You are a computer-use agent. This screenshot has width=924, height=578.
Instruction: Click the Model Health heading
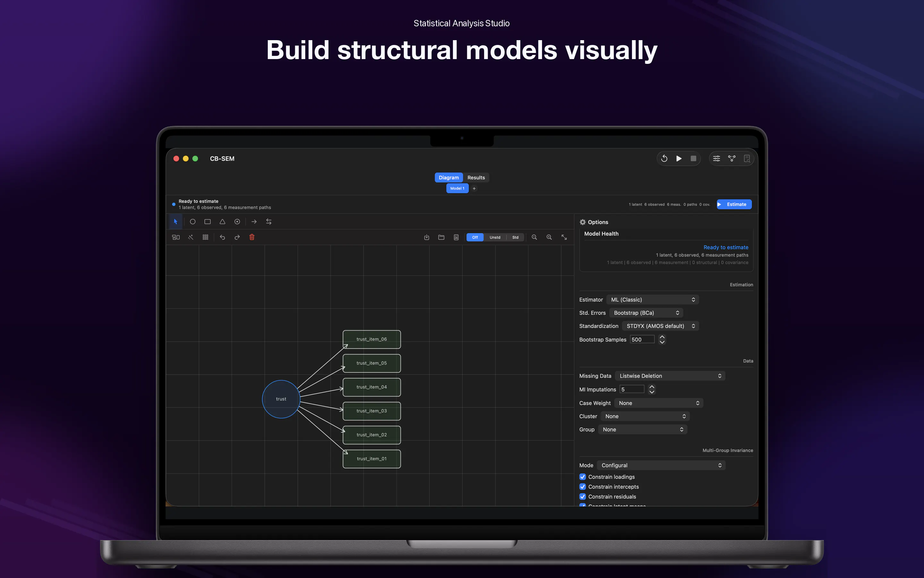(601, 233)
